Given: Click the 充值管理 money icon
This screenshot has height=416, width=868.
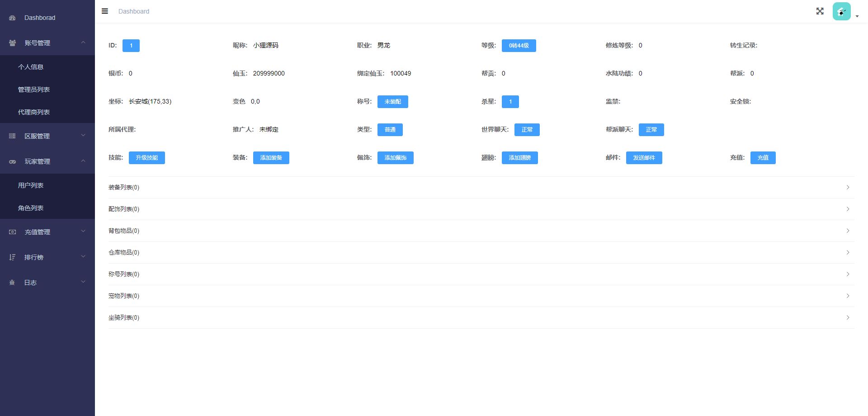Looking at the screenshot, I should tap(12, 232).
